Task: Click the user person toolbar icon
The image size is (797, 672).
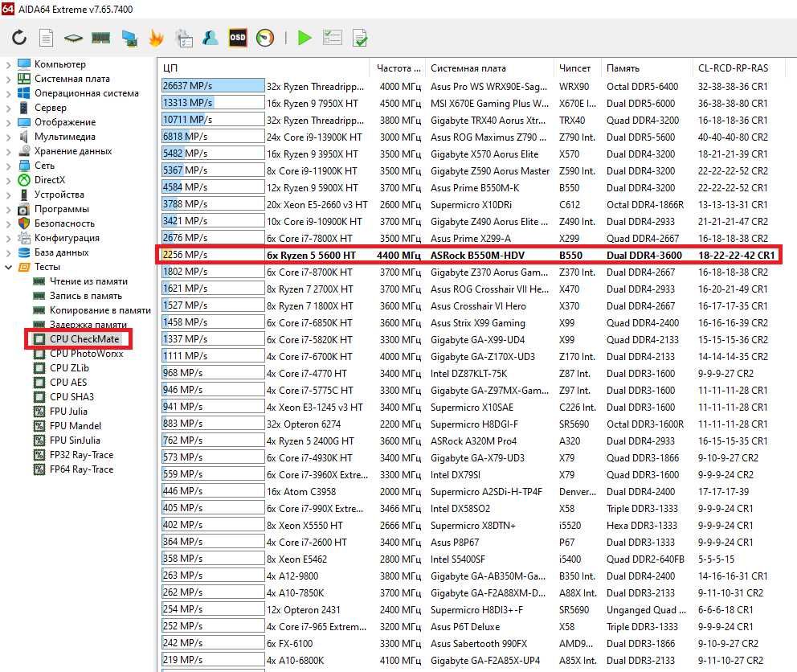Action: [210, 38]
